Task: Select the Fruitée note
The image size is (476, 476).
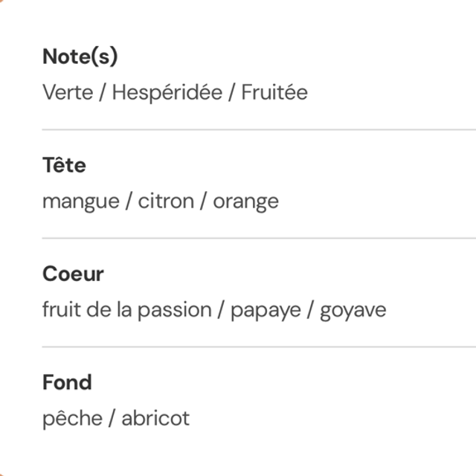Action: pos(274,92)
